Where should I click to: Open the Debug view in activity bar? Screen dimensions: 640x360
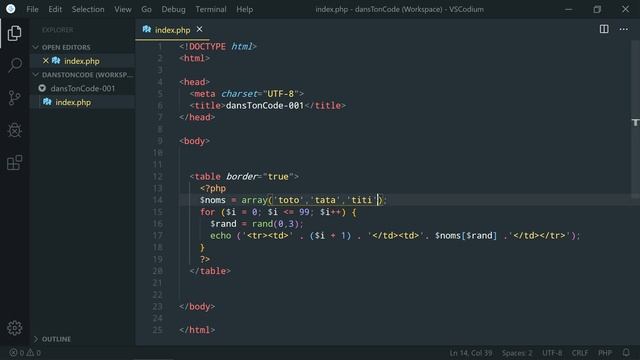tap(15, 130)
